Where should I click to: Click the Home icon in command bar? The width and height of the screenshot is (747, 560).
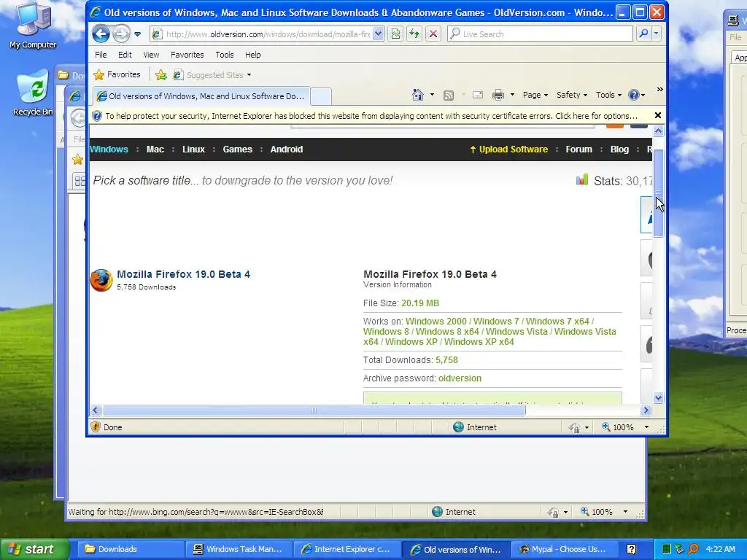coord(418,95)
